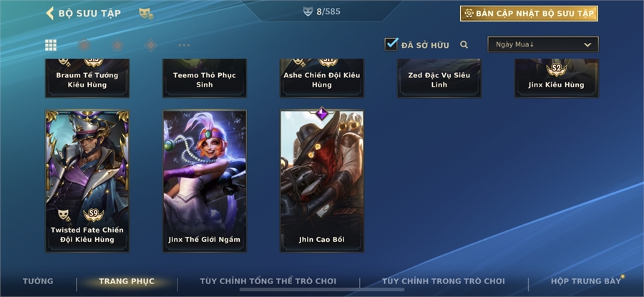Show more filters via three dots
Viewport: 644px width, 297px height.
(184, 45)
